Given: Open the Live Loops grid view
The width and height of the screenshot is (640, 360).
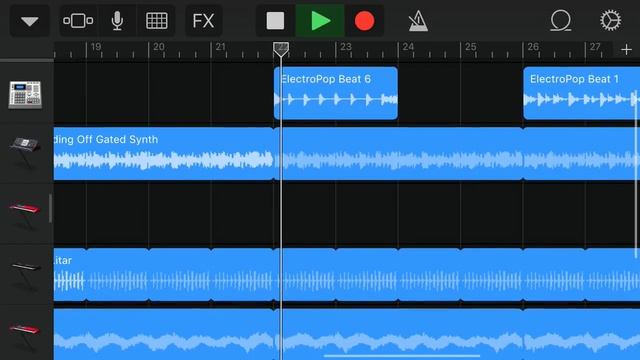Looking at the screenshot, I should pyautogui.click(x=156, y=21).
